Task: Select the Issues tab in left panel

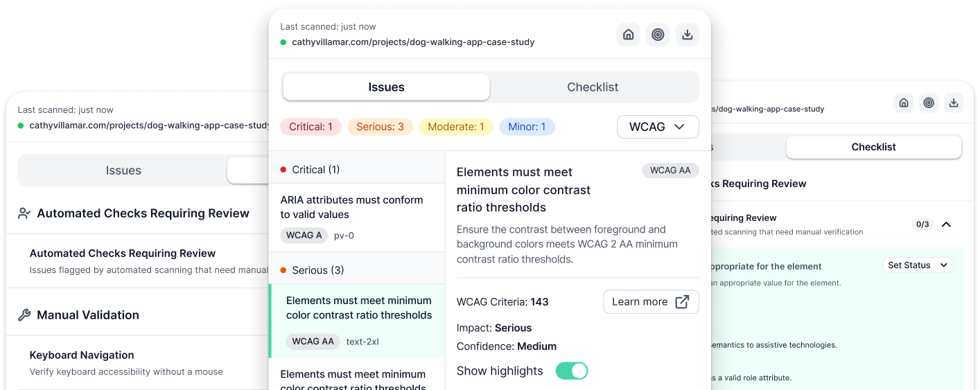Action: tap(123, 170)
